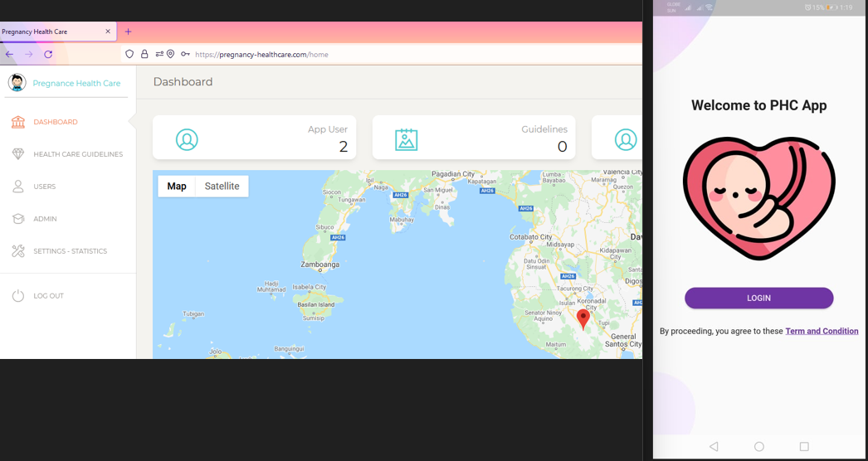Switch map to Map view
Image resolution: width=868 pixels, height=461 pixels.
pyautogui.click(x=177, y=186)
